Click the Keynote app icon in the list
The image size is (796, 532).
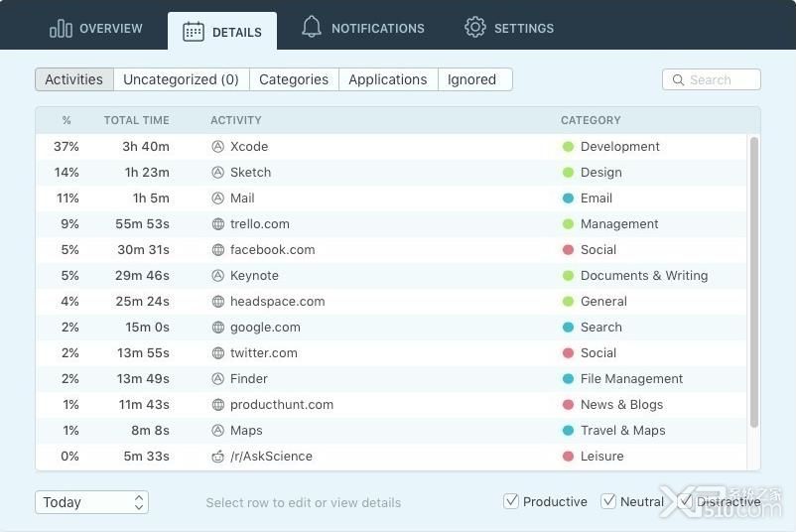[x=217, y=276]
